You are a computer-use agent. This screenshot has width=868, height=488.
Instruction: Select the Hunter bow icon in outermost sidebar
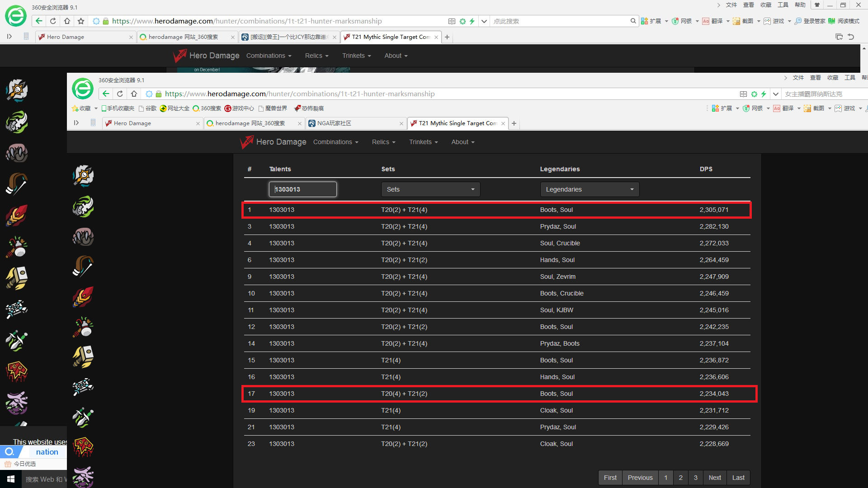(17, 184)
